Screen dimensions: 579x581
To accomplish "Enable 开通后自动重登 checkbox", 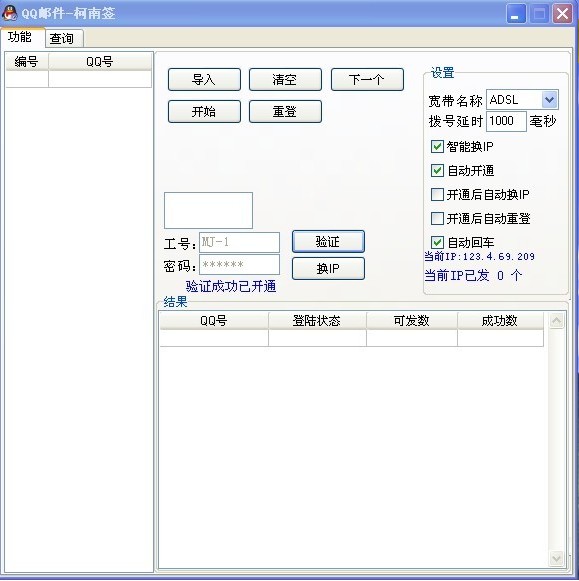I will (x=437, y=219).
